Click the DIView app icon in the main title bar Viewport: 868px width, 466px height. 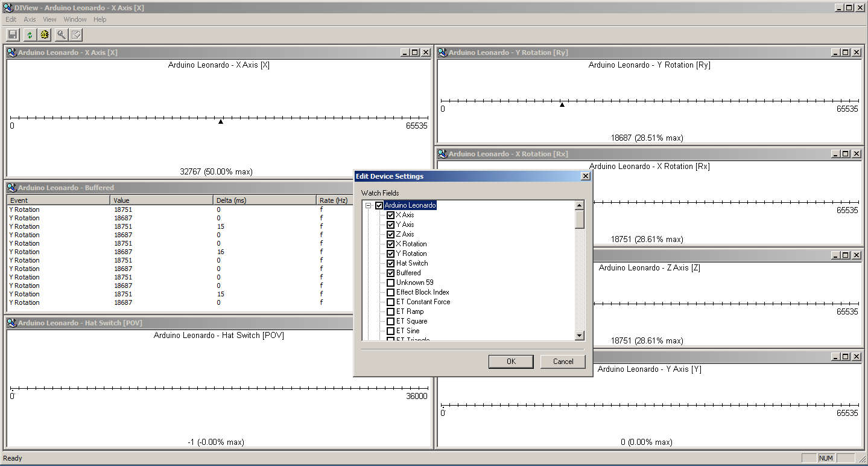(8, 8)
